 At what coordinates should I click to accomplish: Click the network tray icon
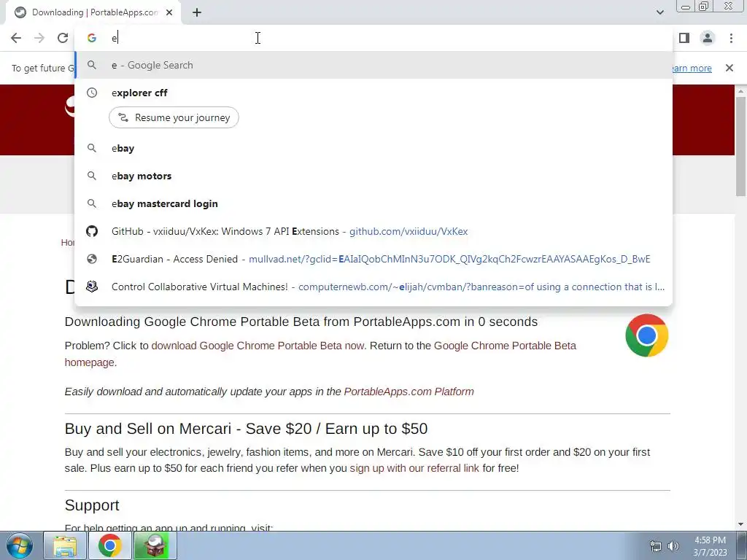pos(656,546)
